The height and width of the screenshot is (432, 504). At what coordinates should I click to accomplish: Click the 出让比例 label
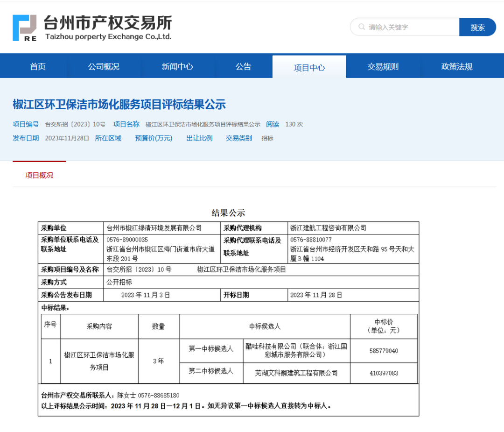coord(199,138)
